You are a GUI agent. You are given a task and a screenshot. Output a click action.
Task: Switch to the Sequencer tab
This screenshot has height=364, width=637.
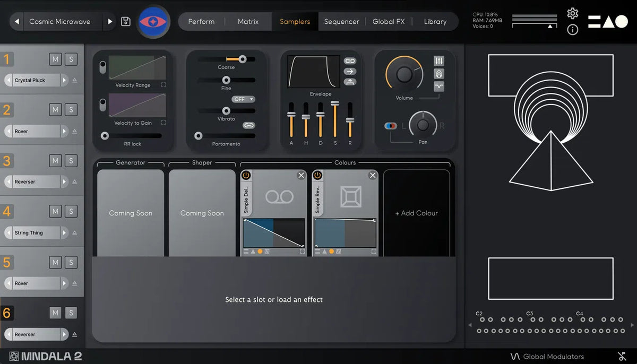tap(341, 22)
